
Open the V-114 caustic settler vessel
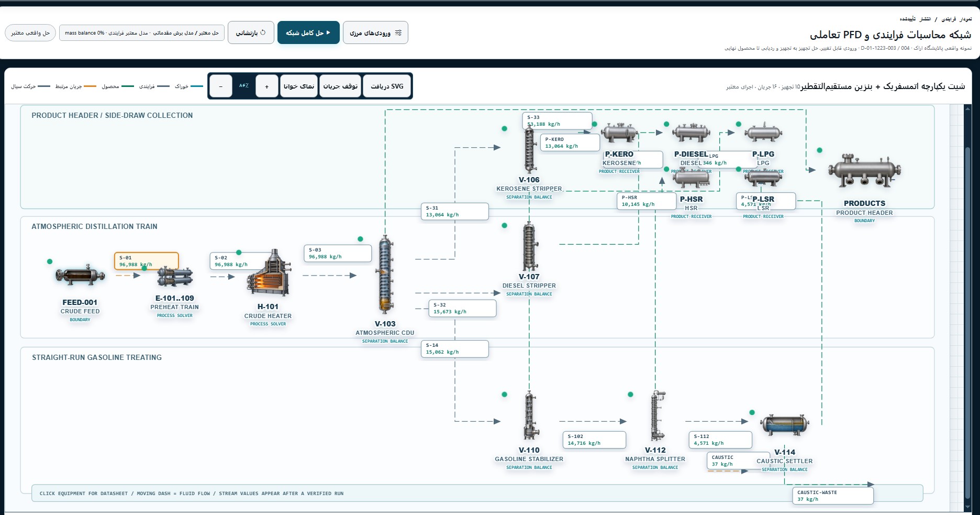coord(785,425)
